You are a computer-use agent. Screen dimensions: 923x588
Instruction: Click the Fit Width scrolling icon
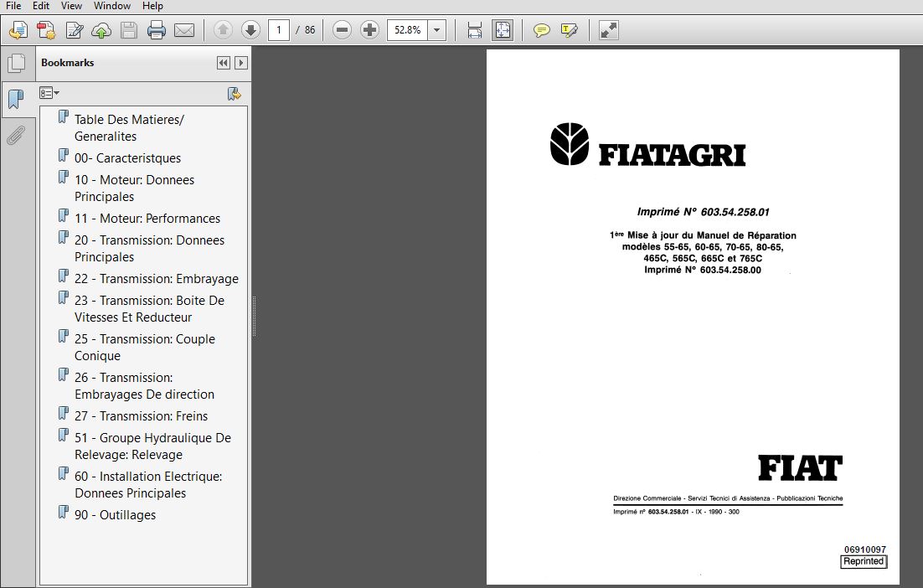click(474, 30)
